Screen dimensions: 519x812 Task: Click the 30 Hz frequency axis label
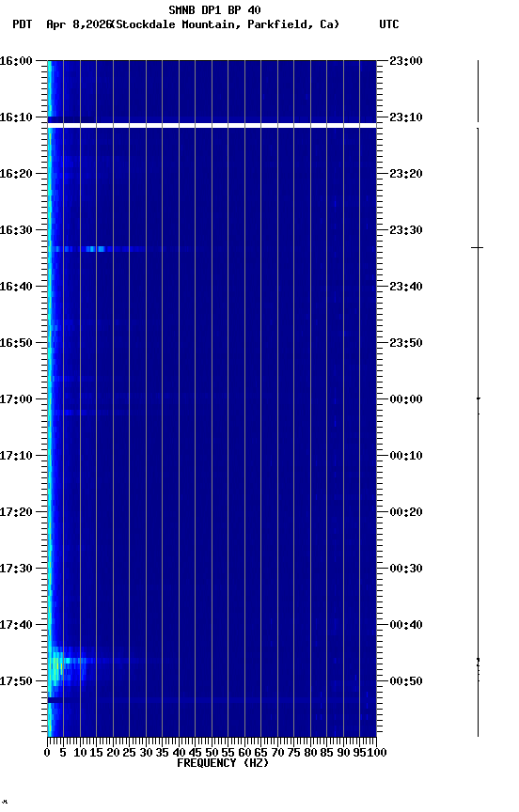pyautogui.click(x=146, y=753)
